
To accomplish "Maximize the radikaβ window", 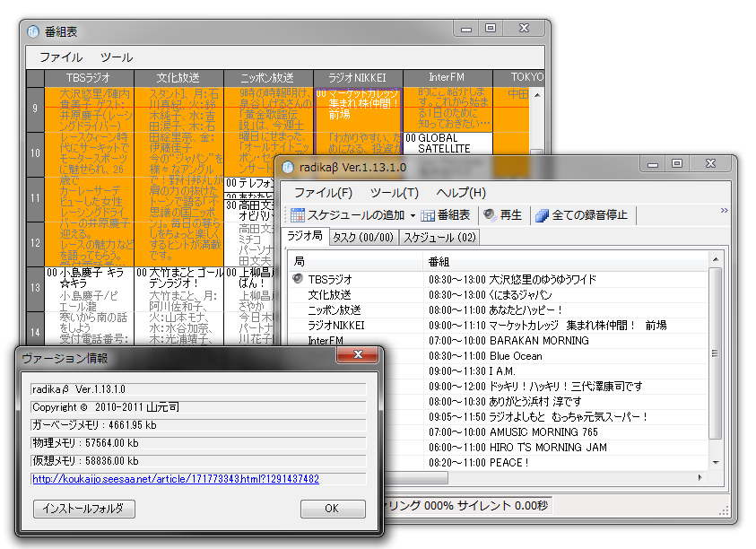I will (677, 163).
